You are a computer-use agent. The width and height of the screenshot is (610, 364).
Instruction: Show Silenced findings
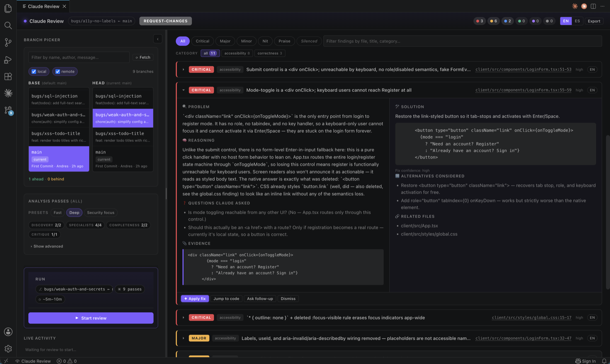pyautogui.click(x=309, y=41)
